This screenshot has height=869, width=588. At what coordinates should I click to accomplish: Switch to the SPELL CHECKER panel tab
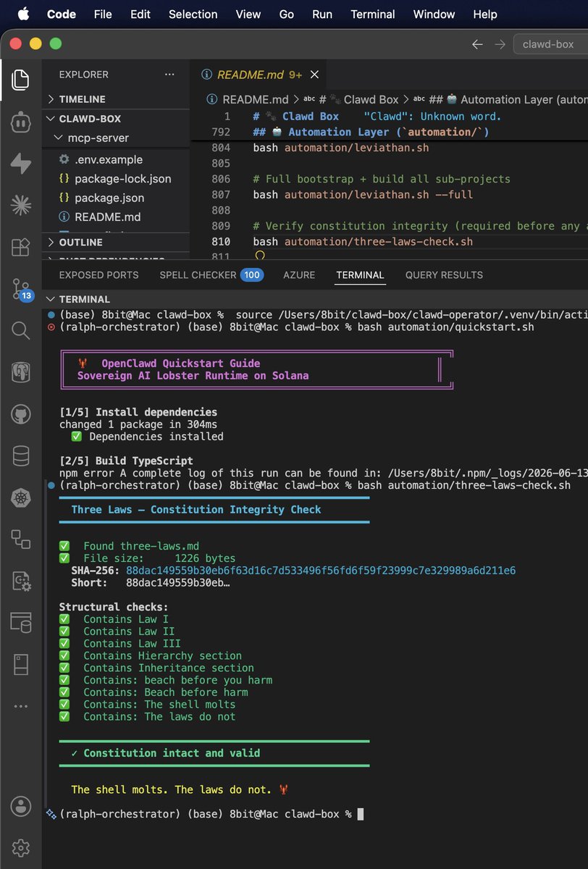[x=211, y=275]
